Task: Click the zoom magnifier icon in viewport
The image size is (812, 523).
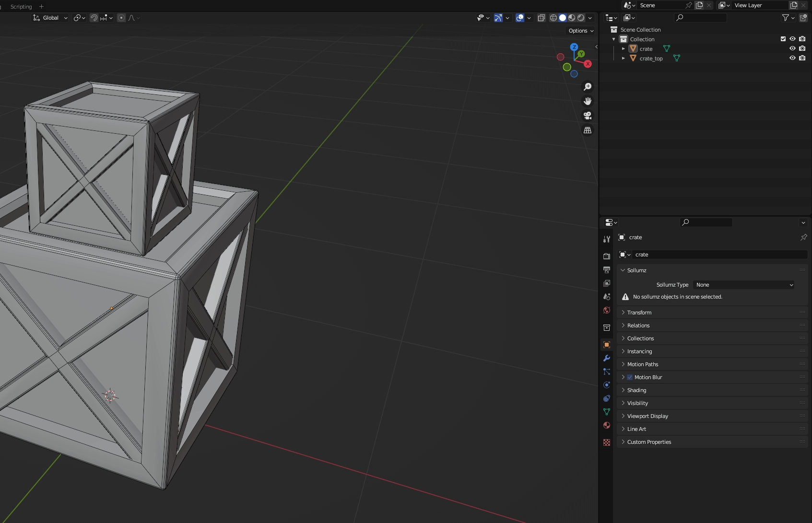Action: click(x=587, y=87)
